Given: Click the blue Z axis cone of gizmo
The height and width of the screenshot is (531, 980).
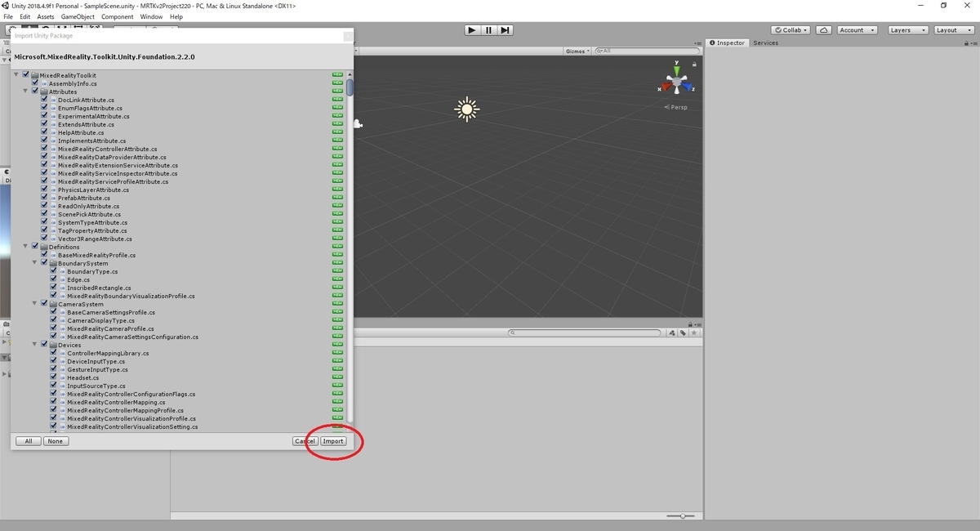Looking at the screenshot, I should click(688, 86).
